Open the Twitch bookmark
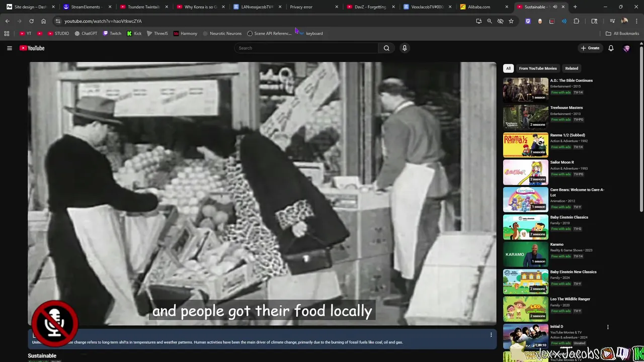Viewport: 644px width, 362px height. [x=112, y=33]
